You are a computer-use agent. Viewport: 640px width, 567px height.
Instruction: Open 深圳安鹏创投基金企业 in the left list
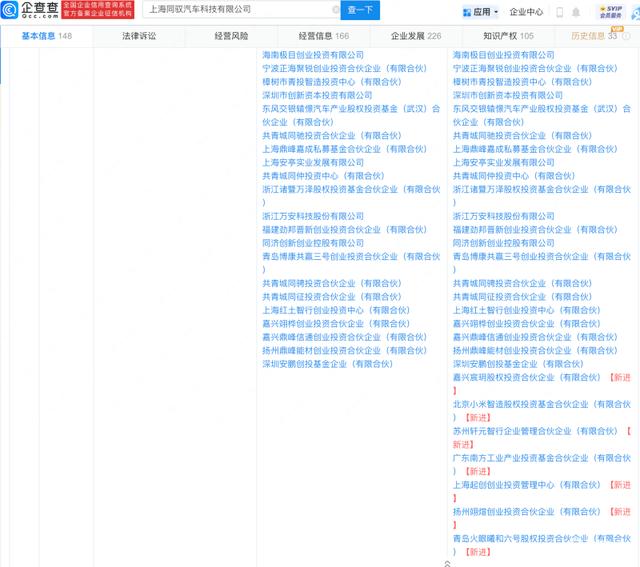click(327, 365)
